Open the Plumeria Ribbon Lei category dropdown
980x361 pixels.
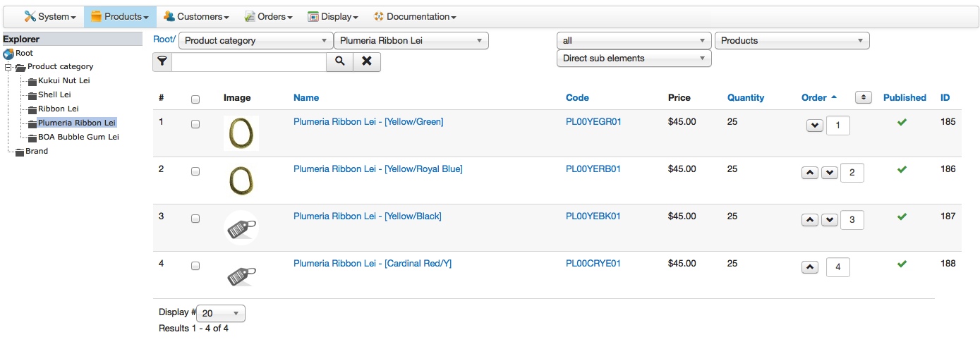(x=411, y=41)
